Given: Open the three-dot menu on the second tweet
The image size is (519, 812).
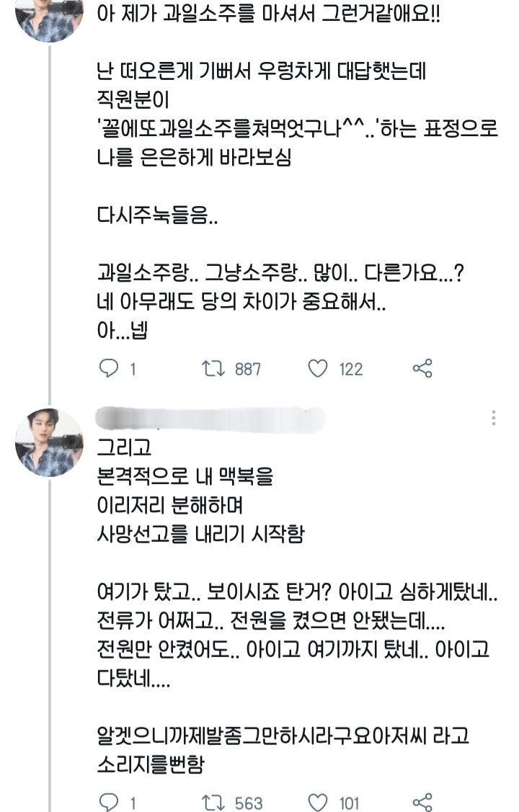Looking at the screenshot, I should [494, 416].
